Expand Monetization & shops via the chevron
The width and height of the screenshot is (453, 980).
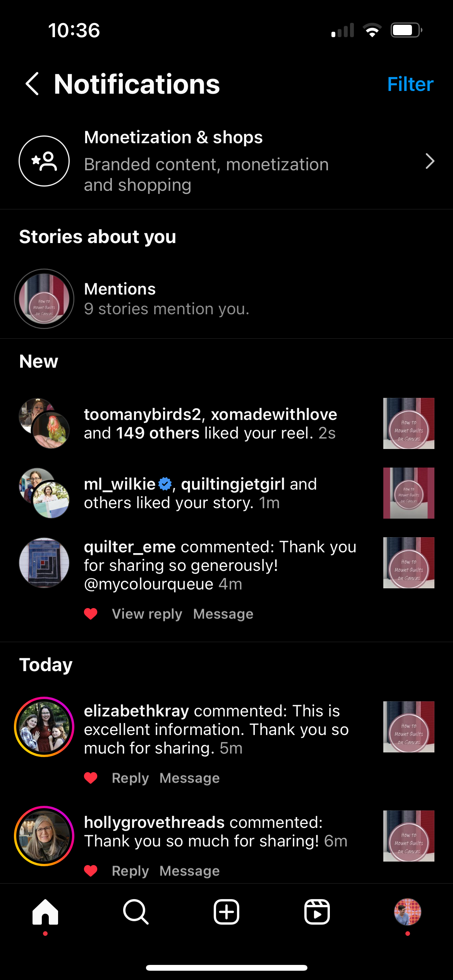430,161
